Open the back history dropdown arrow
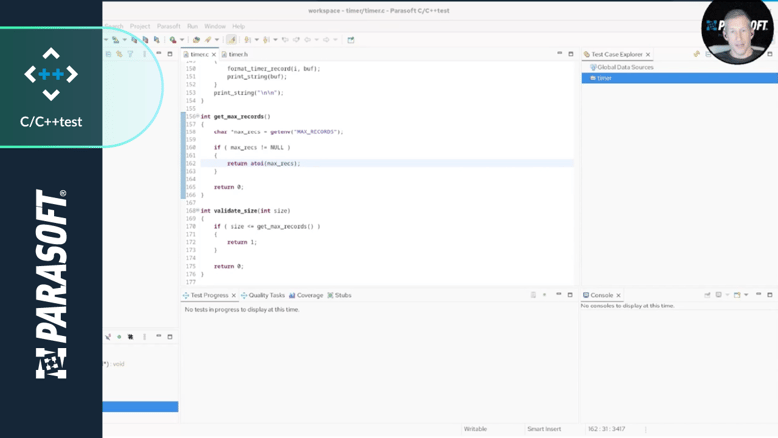 (x=317, y=40)
